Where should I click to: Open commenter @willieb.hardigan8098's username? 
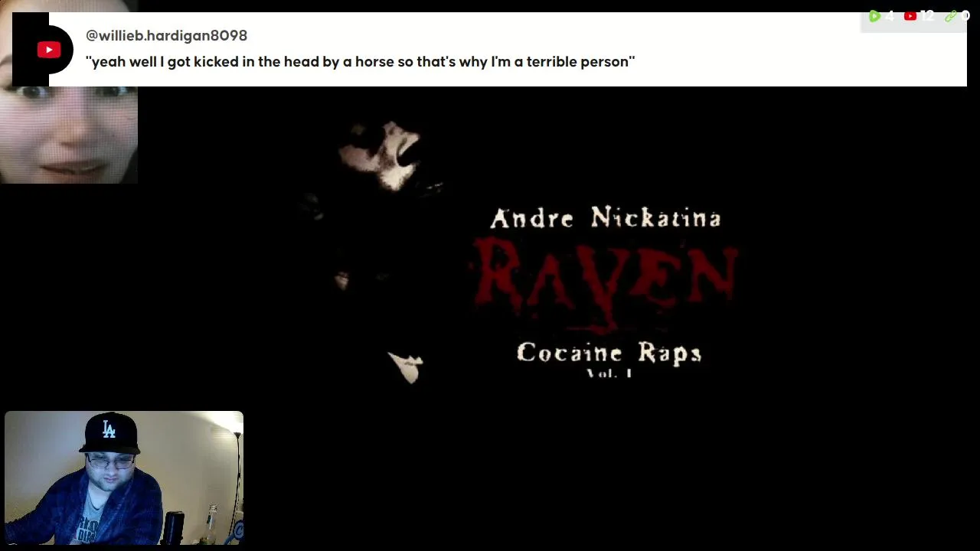(166, 35)
